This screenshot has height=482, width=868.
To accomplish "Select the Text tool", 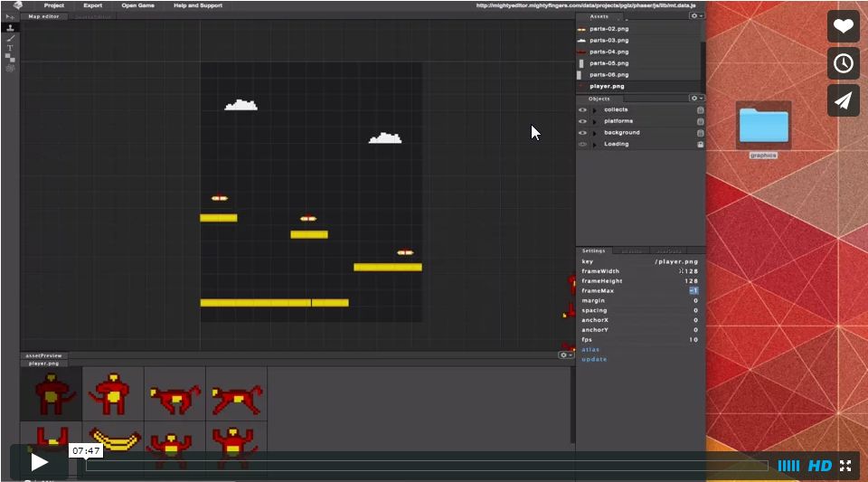I will [x=10, y=48].
